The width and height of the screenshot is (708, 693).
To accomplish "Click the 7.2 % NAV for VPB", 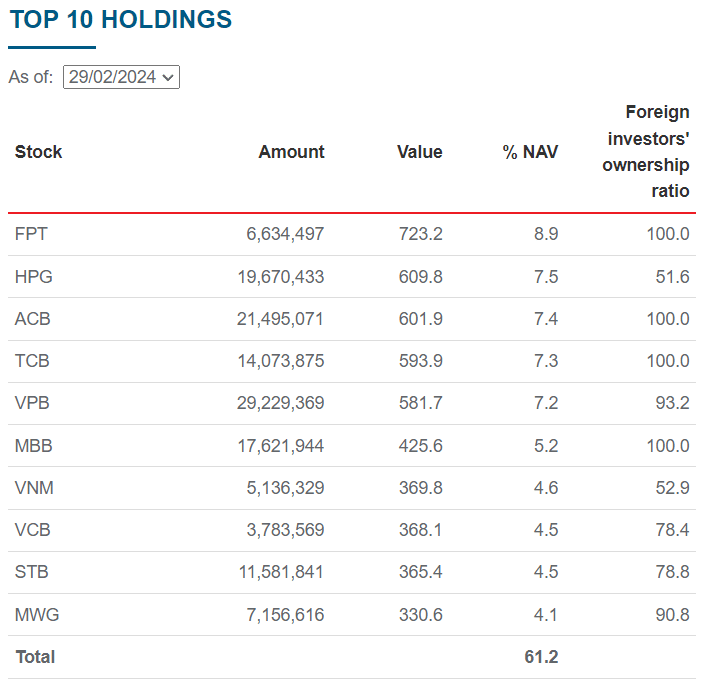I will coord(546,403).
